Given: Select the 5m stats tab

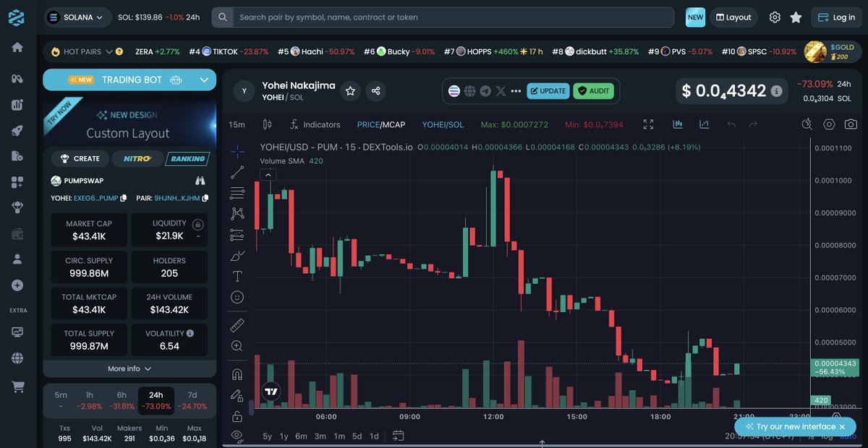Looking at the screenshot, I should pyautogui.click(x=61, y=400).
